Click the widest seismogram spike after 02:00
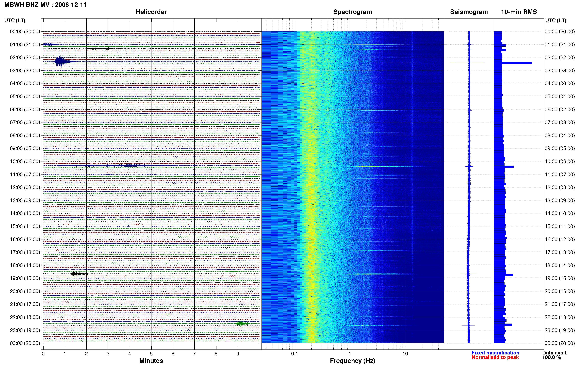588x368 pixels. pos(467,62)
